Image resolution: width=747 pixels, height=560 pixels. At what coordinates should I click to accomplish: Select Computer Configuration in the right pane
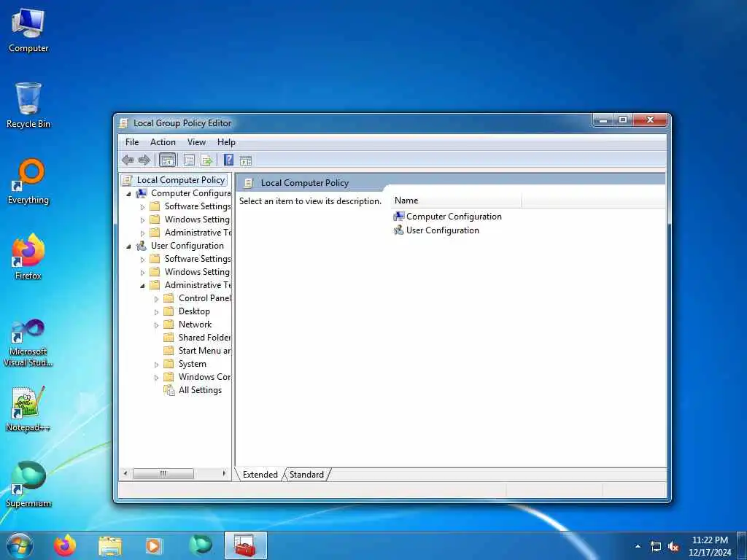point(447,216)
